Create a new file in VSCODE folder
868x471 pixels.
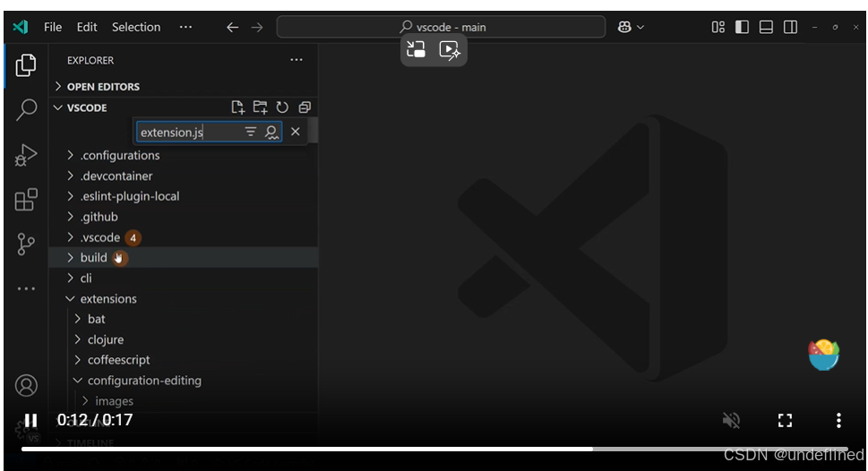point(237,107)
